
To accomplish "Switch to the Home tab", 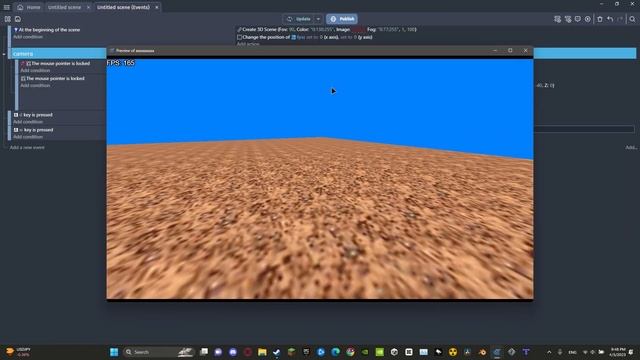I will click(29, 7).
